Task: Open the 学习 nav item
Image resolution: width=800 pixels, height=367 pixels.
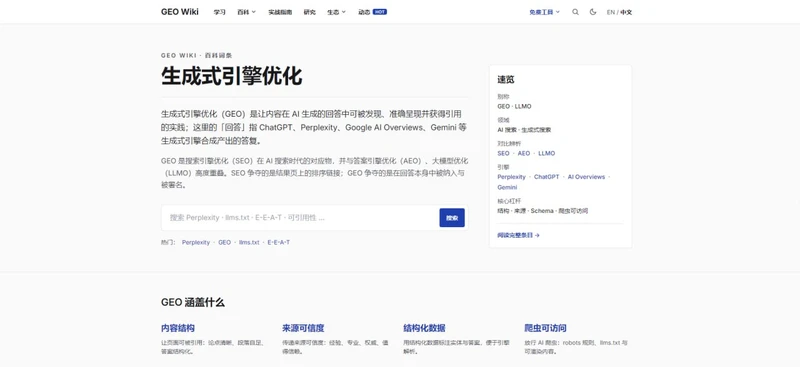Action: click(x=219, y=12)
